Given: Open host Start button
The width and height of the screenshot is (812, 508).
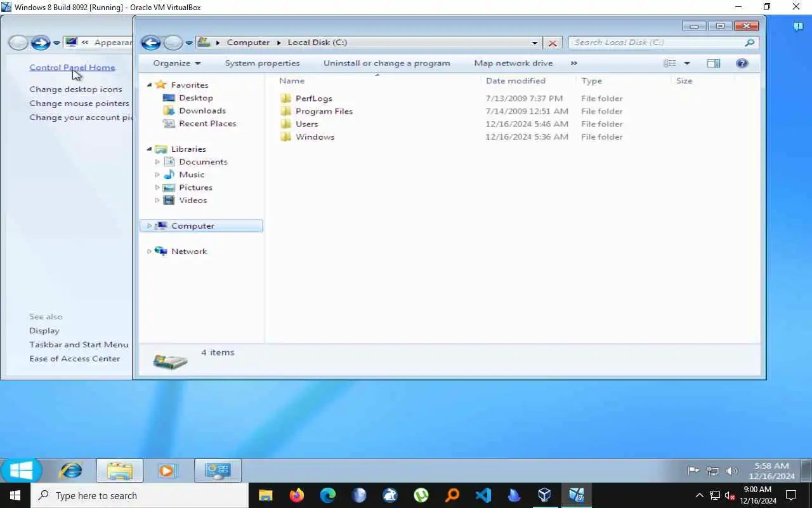Looking at the screenshot, I should [x=15, y=495].
